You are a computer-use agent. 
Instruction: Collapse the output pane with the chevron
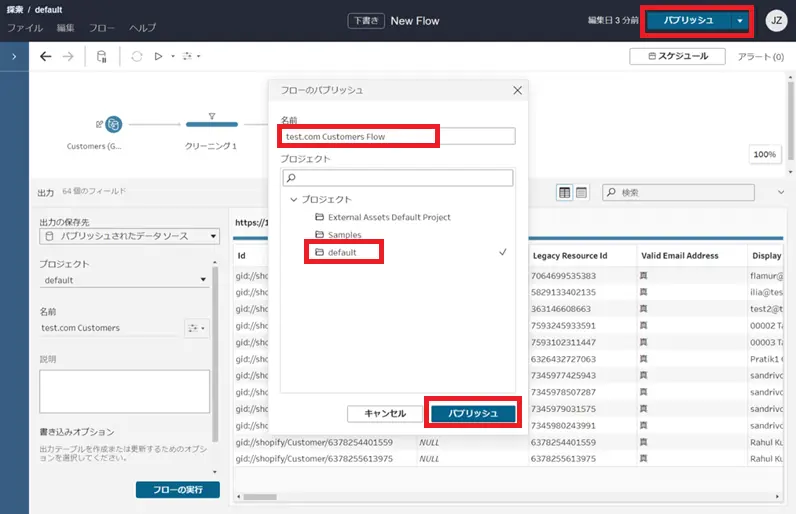(x=781, y=192)
